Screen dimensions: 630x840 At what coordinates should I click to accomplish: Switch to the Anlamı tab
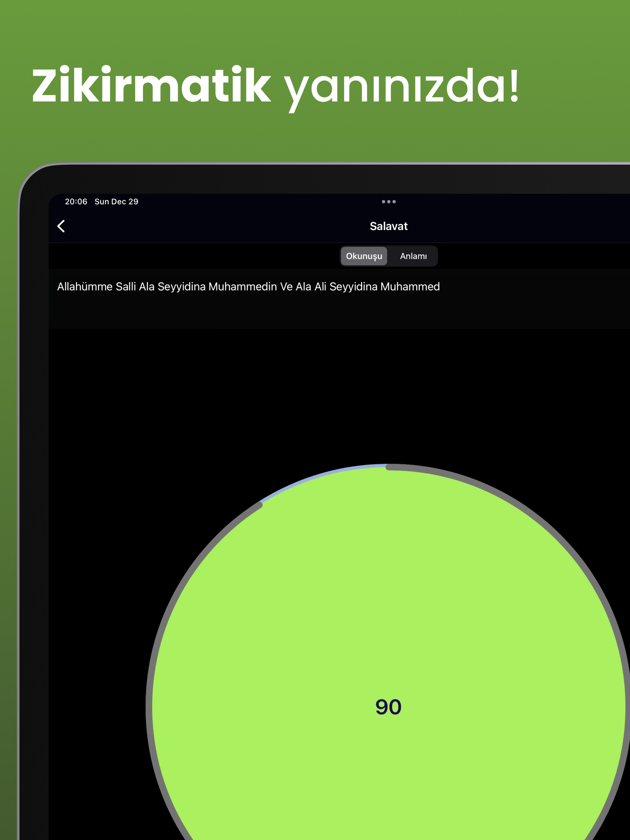[x=413, y=256]
